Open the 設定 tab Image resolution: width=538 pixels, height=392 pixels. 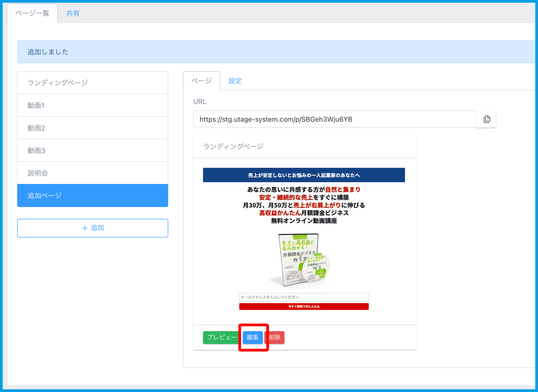(x=235, y=81)
